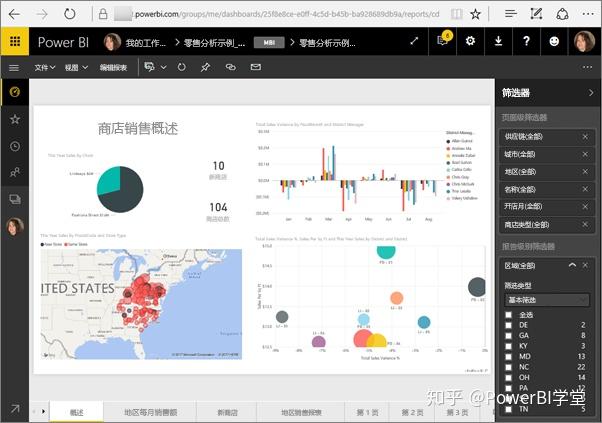Check the DE filter checkbox
Screen dimensions: 602x423
(x=509, y=325)
